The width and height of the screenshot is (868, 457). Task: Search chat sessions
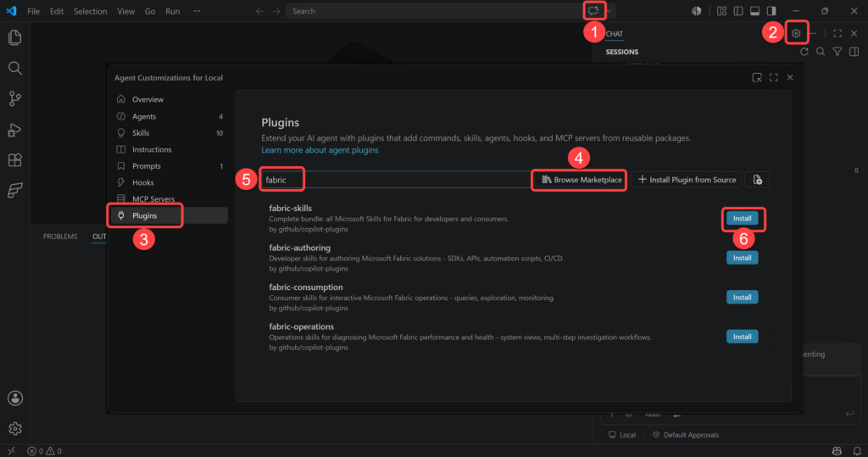coord(821,52)
